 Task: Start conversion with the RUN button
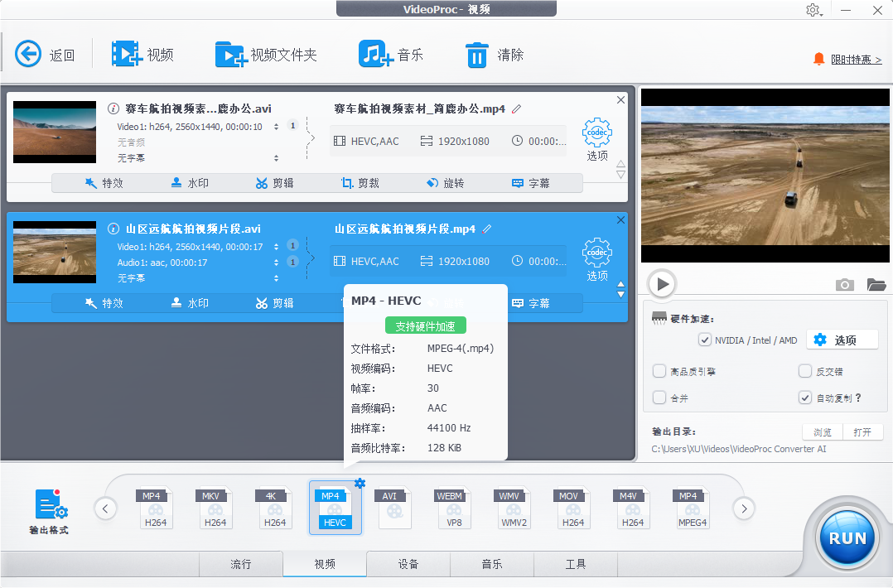coord(847,537)
